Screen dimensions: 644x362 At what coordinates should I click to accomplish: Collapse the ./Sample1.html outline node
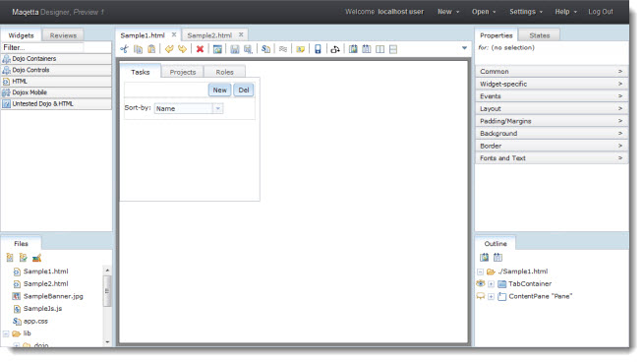480,271
